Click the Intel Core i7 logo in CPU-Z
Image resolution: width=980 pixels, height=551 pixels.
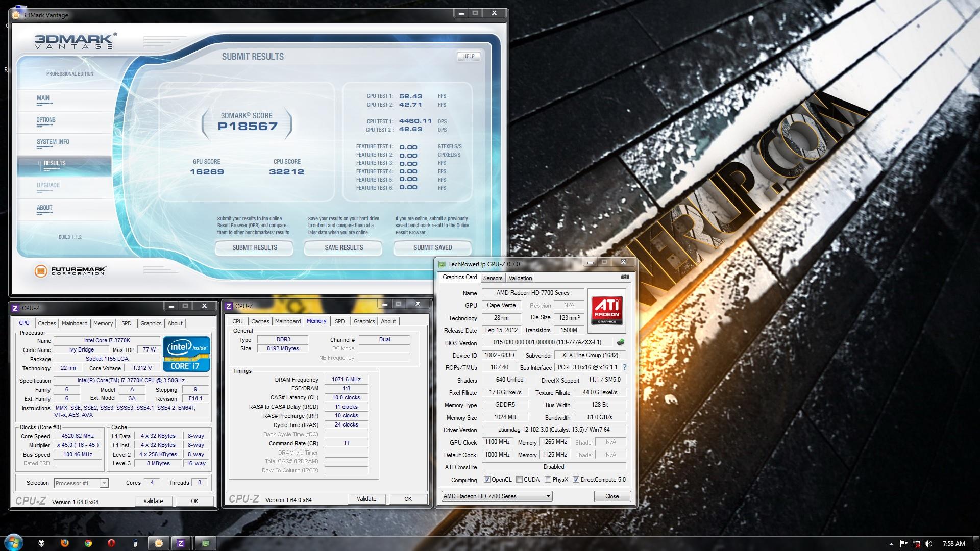pos(186,354)
